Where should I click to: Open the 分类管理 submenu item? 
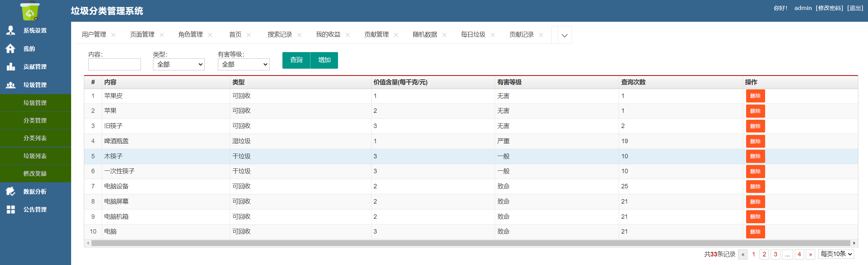click(x=35, y=120)
